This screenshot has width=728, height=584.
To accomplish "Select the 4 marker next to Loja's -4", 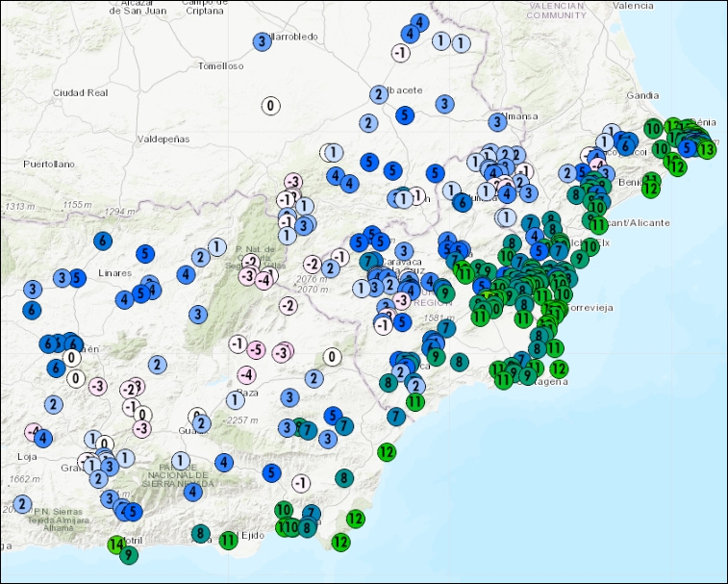I will 43,438.
